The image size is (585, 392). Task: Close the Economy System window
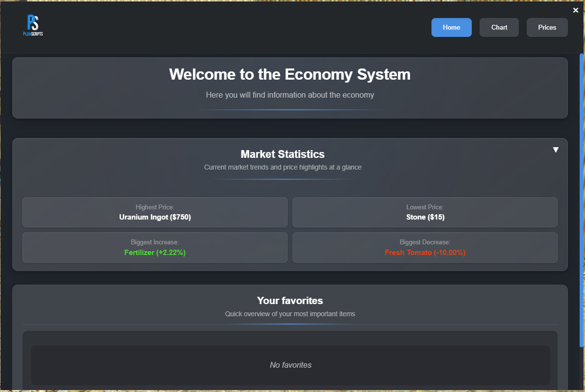coord(575,10)
